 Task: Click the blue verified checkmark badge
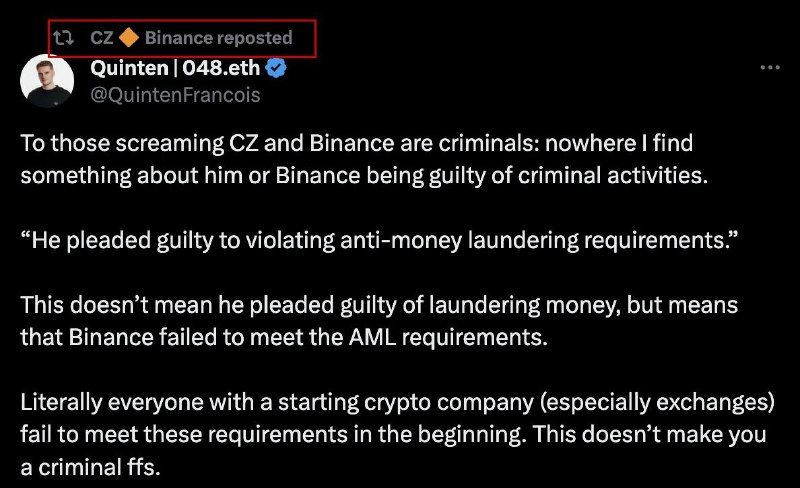[x=276, y=68]
